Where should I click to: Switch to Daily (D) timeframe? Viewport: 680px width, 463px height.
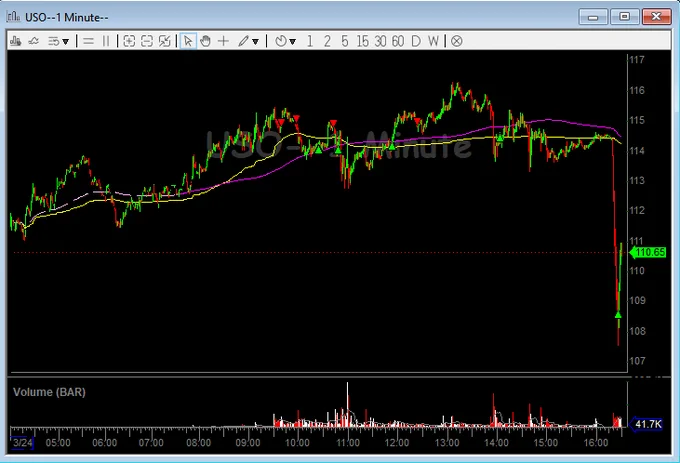pos(415,41)
